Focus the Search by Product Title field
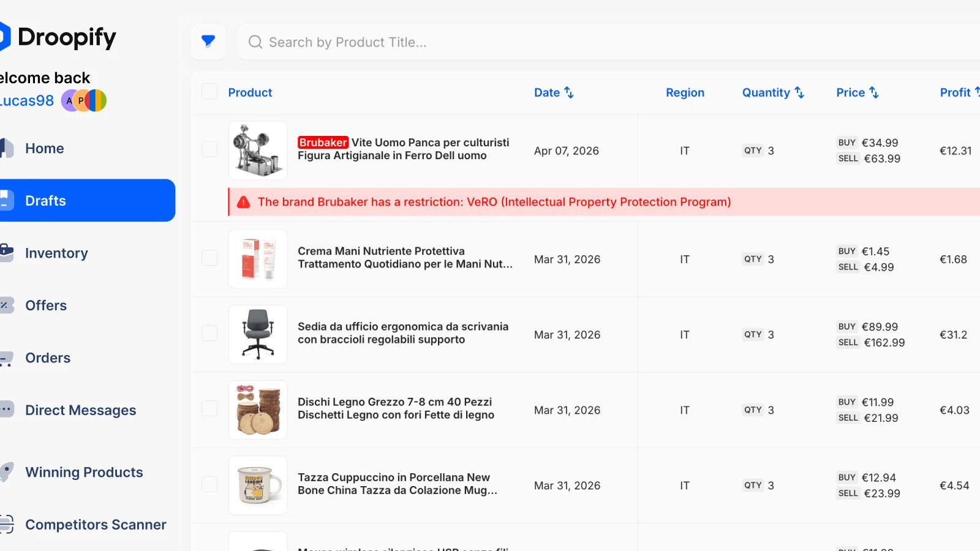This screenshot has height=551, width=980. tap(551, 42)
